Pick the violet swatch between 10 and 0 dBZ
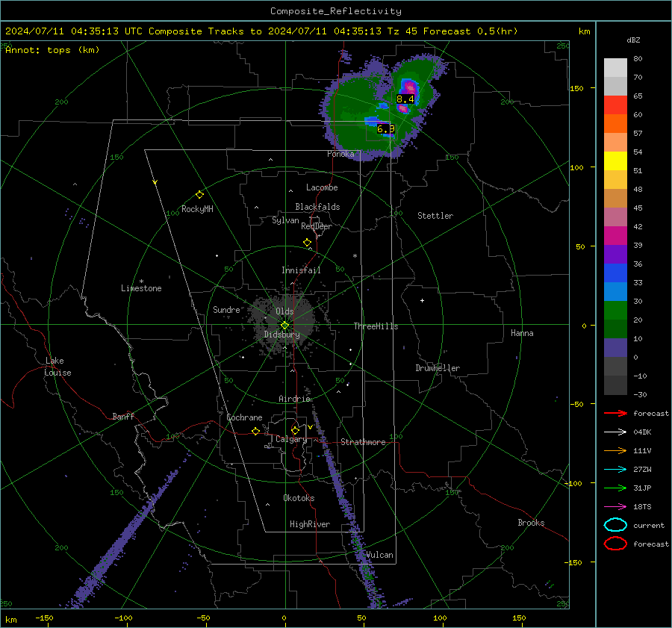The height and width of the screenshot is (628, 672). [615, 348]
